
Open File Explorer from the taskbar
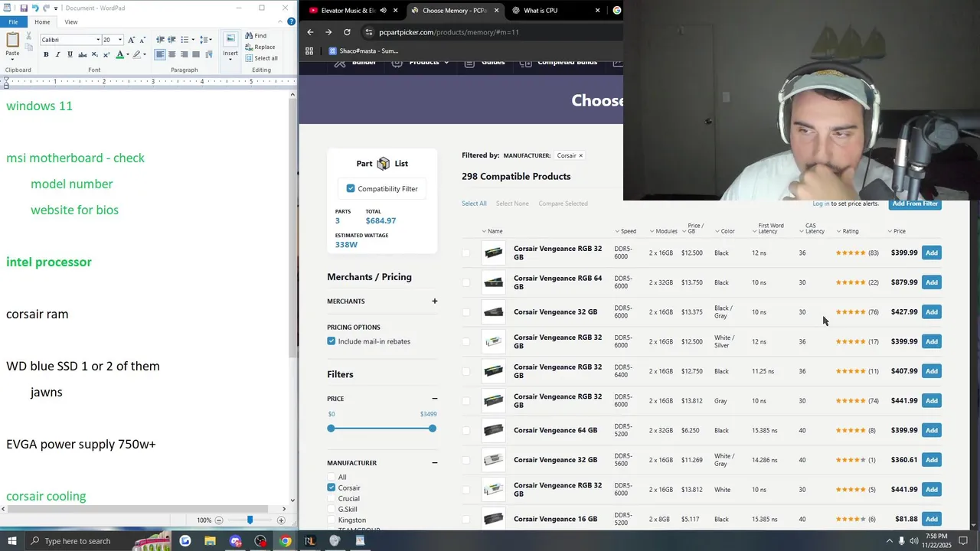point(210,541)
